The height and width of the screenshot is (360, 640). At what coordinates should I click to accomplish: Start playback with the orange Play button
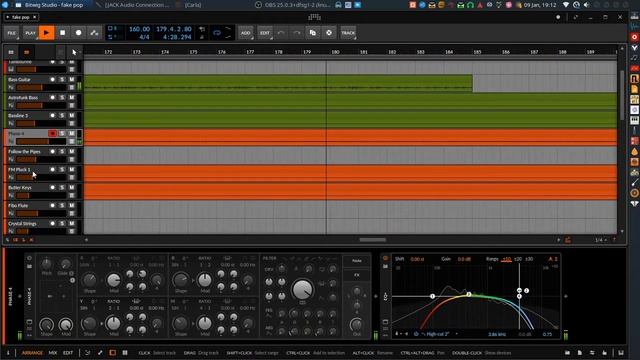tap(46, 33)
